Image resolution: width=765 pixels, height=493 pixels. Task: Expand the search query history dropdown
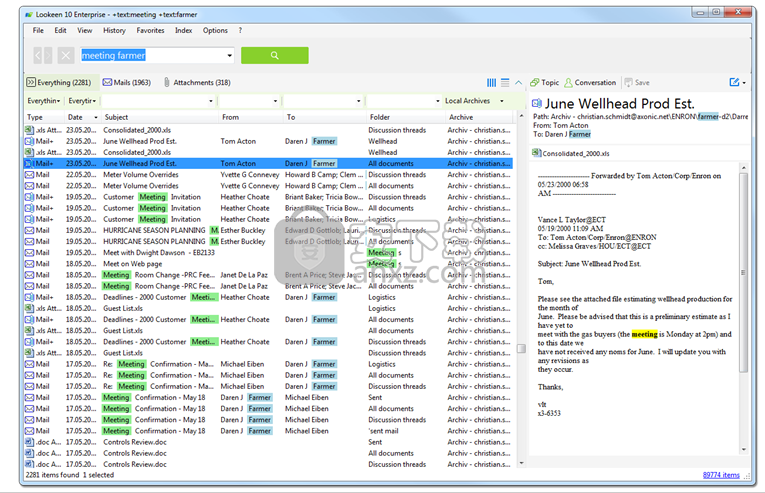coord(229,56)
